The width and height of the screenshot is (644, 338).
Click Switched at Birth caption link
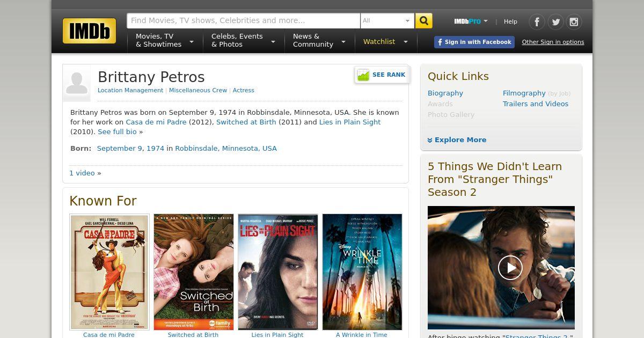tap(193, 334)
